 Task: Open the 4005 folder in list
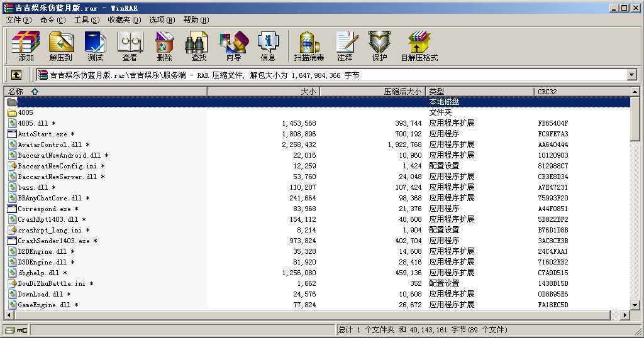(x=25, y=112)
